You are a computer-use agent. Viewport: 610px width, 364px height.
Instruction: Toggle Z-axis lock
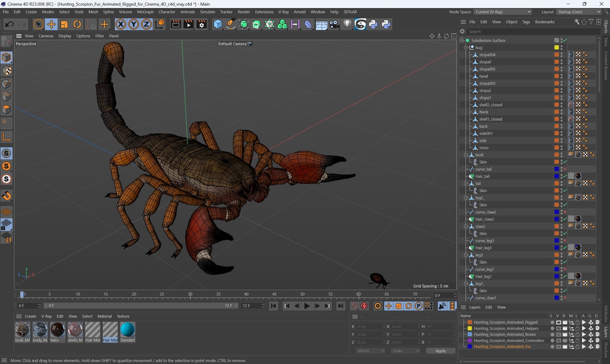click(146, 24)
